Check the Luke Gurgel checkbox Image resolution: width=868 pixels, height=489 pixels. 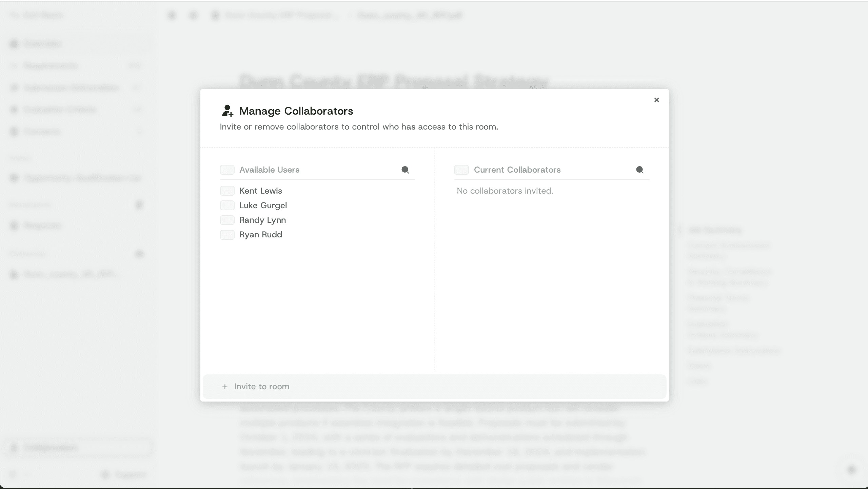(227, 205)
